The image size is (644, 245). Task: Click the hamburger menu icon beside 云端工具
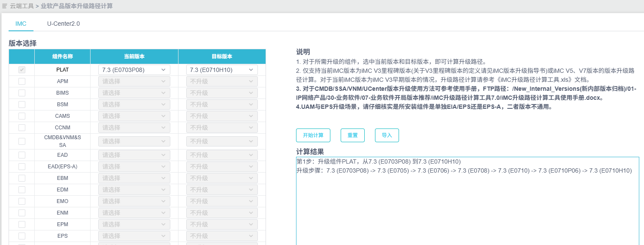tap(4, 6)
